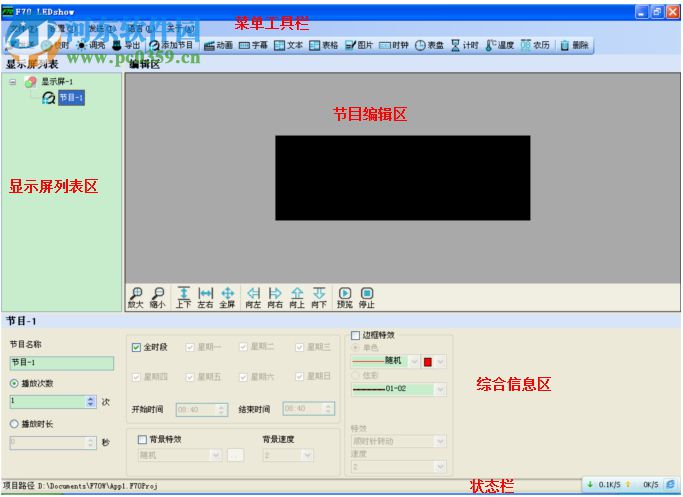Click the background effect browse button
Screen dimensions: 683x497
coord(236,456)
